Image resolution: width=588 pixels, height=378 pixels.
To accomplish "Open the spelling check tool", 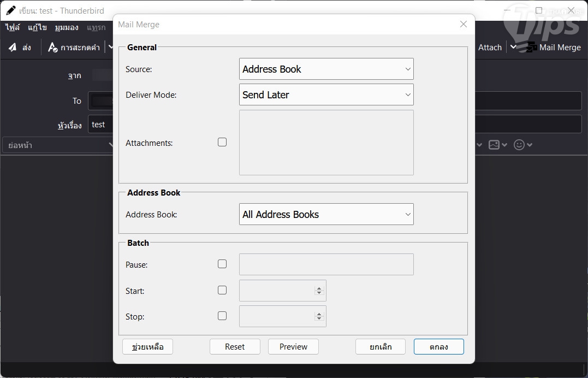I will [74, 48].
